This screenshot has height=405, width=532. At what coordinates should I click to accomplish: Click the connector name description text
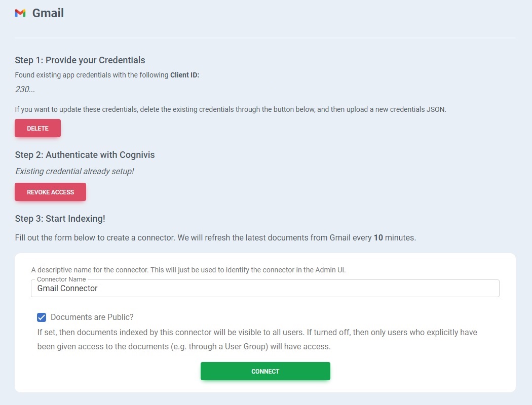[188, 270]
